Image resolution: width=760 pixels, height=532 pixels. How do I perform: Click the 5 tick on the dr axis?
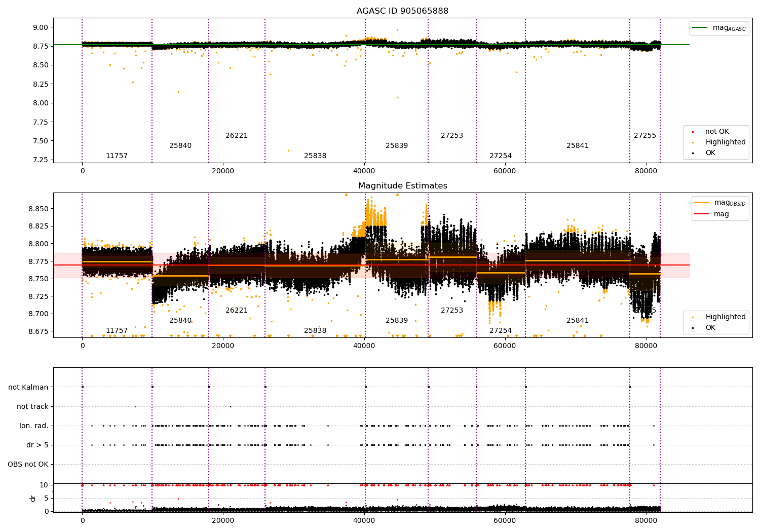pyautogui.click(x=46, y=499)
